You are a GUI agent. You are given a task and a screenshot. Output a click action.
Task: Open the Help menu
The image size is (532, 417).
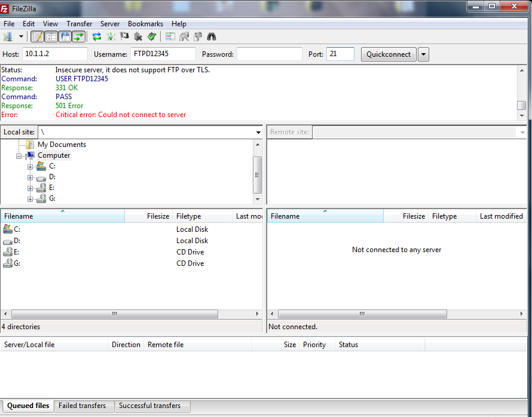click(x=179, y=24)
